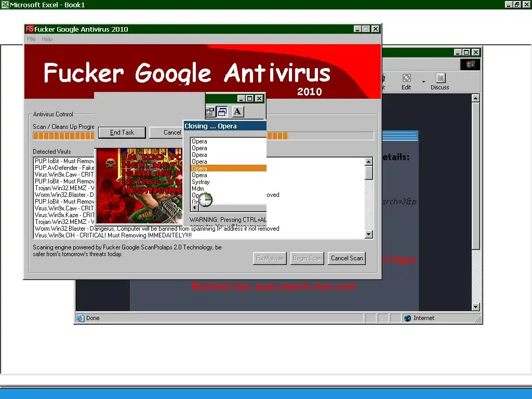The image size is (532, 399).
Task: Select Virus.Win9x.CIH CRITICAL entry
Action: [113, 235]
